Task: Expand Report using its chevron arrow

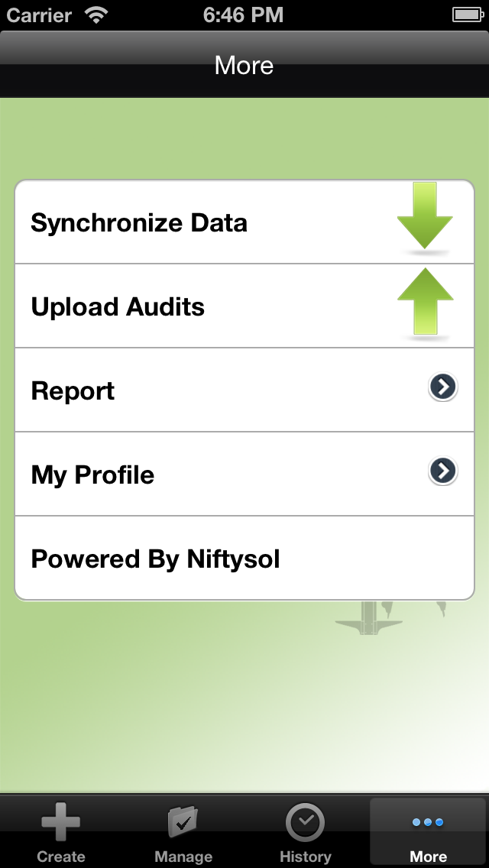Action: click(443, 387)
